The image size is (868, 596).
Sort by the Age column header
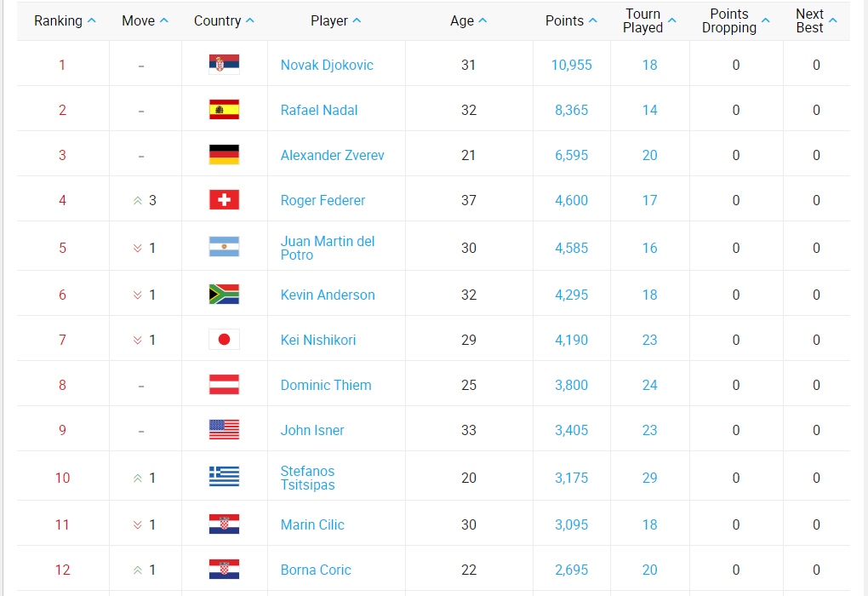468,20
